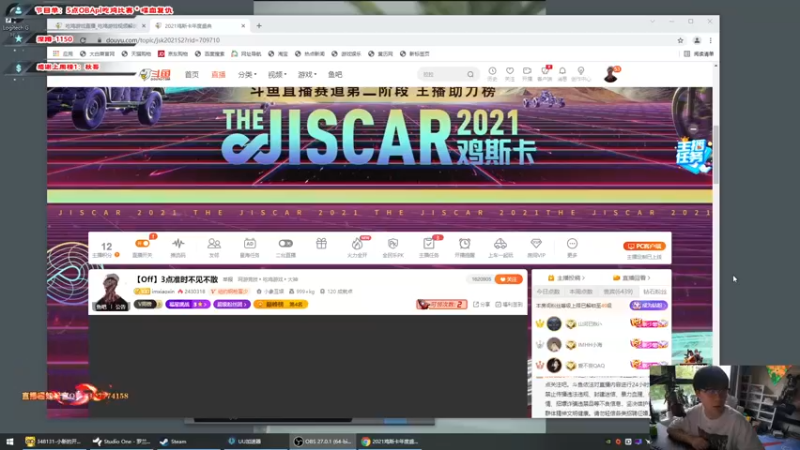This screenshot has width=800, height=450.
Task: Click the orange PC客户端 button
Action: 644,246
